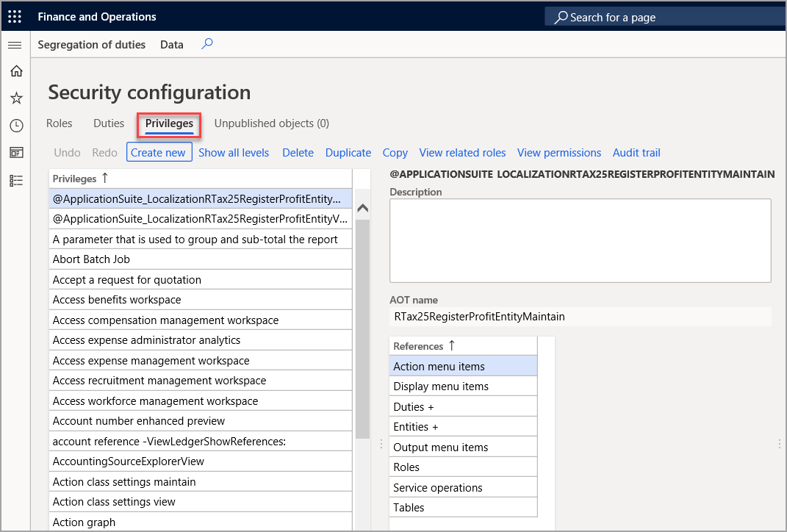
Task: Open the Audit trail link
Action: (x=636, y=152)
